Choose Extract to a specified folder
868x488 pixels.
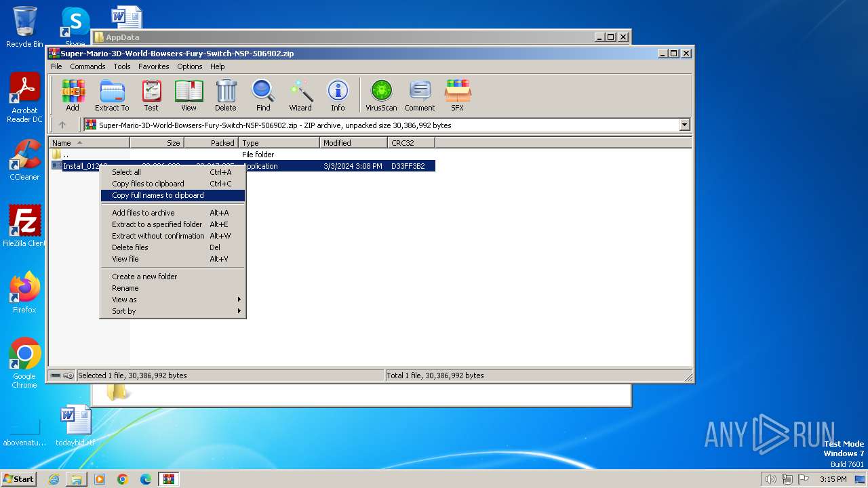click(x=173, y=224)
